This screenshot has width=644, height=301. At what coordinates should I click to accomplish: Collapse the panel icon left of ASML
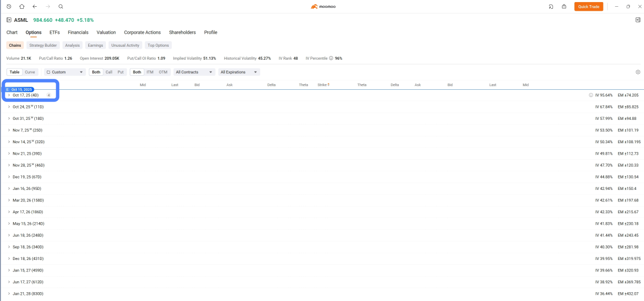[x=9, y=20]
